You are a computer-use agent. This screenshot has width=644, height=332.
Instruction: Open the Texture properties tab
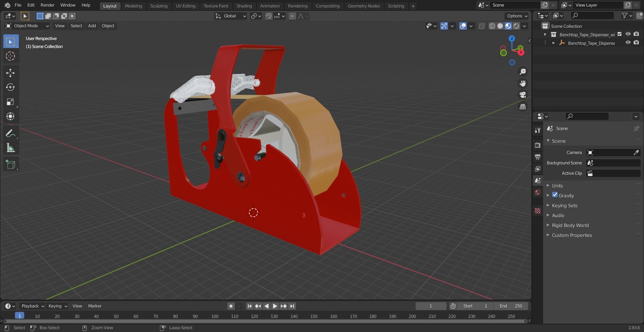[x=537, y=211]
